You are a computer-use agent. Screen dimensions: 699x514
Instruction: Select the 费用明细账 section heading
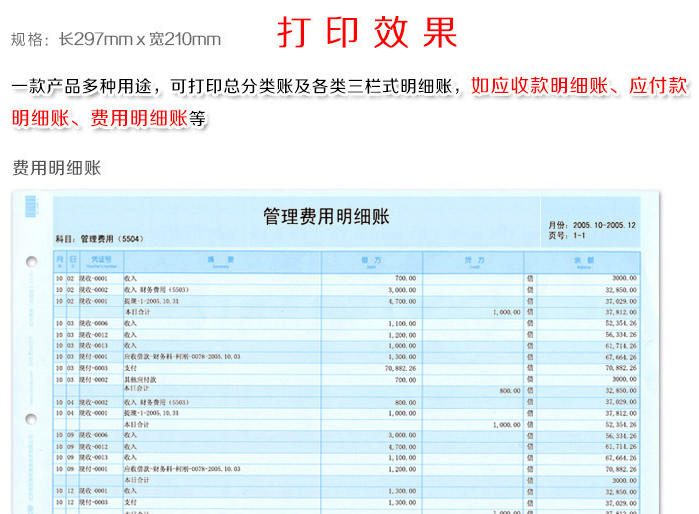pyautogui.click(x=57, y=168)
